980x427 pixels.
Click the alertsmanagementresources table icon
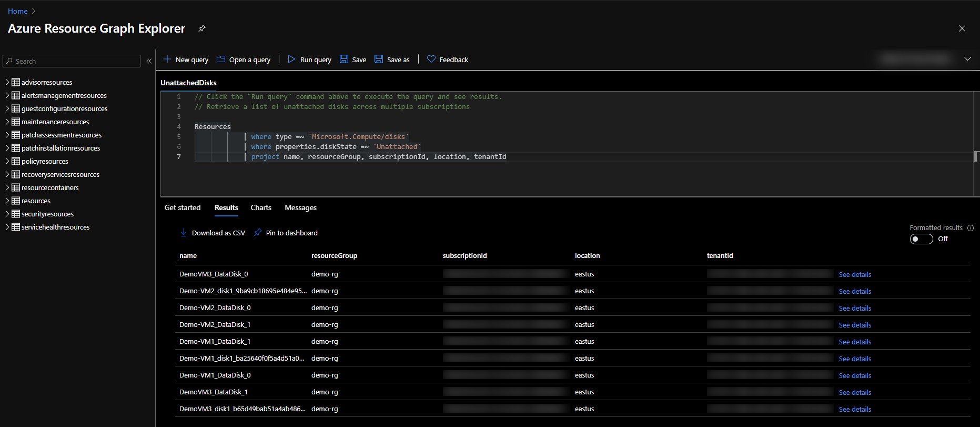click(16, 95)
